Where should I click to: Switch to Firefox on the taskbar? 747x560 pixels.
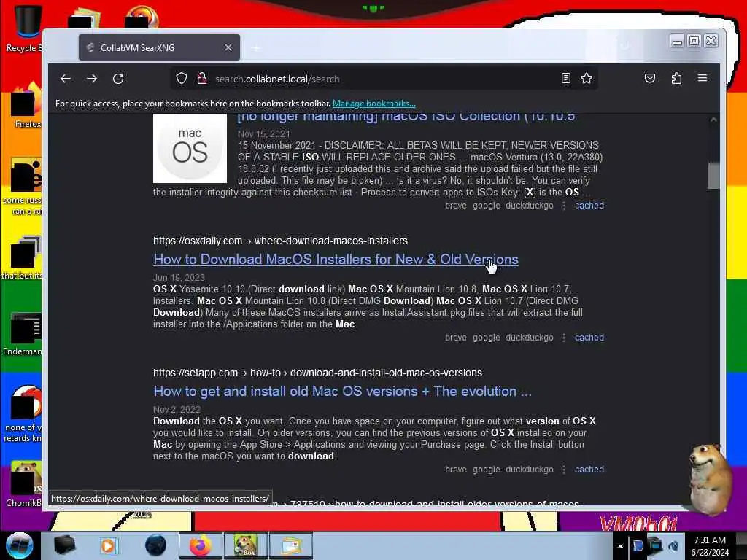pos(201,545)
